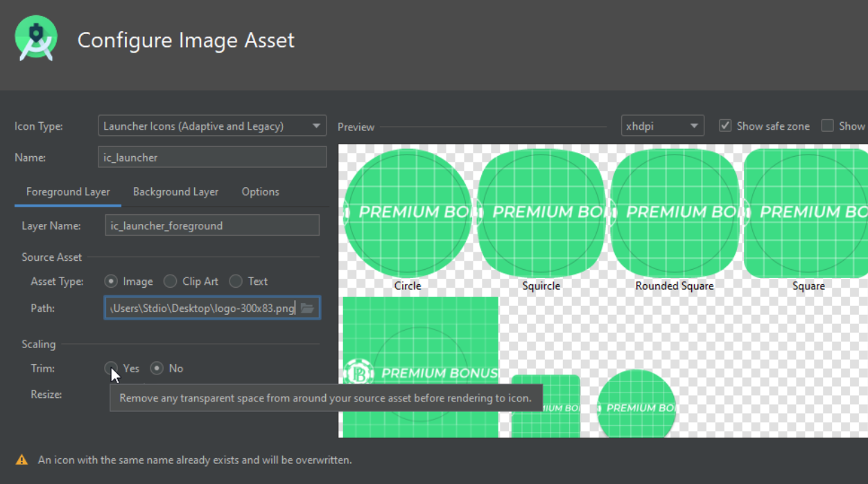Select the Image asset type radio
This screenshot has height=484, width=868.
tap(111, 282)
